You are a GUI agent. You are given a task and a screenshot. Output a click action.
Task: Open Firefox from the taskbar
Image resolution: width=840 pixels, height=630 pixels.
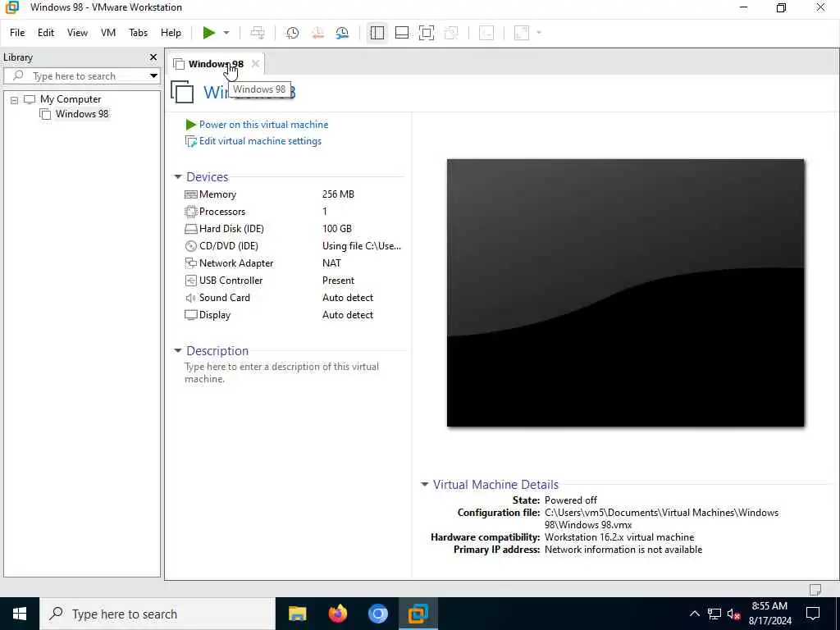[x=337, y=614]
